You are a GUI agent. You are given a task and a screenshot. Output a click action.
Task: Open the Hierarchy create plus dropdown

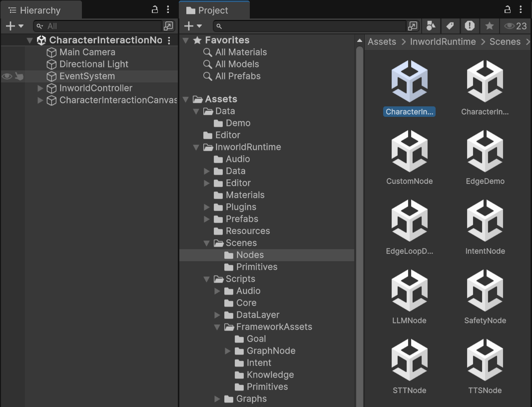[14, 26]
